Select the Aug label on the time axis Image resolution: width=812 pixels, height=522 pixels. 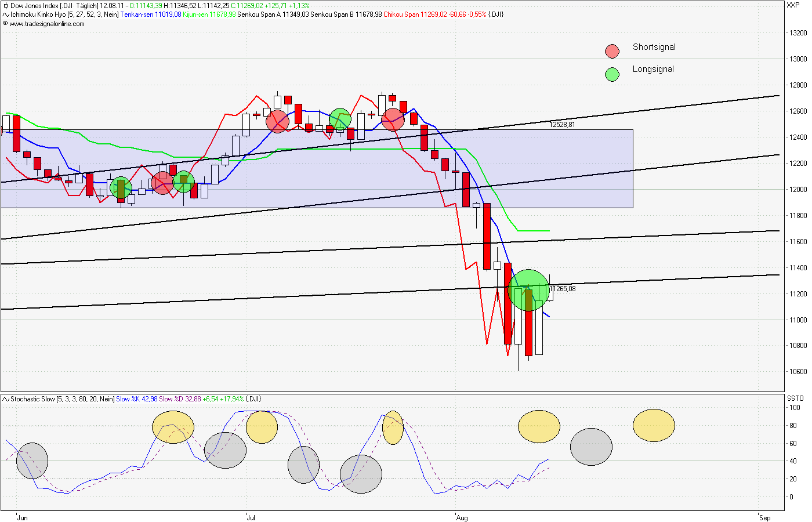462,517
